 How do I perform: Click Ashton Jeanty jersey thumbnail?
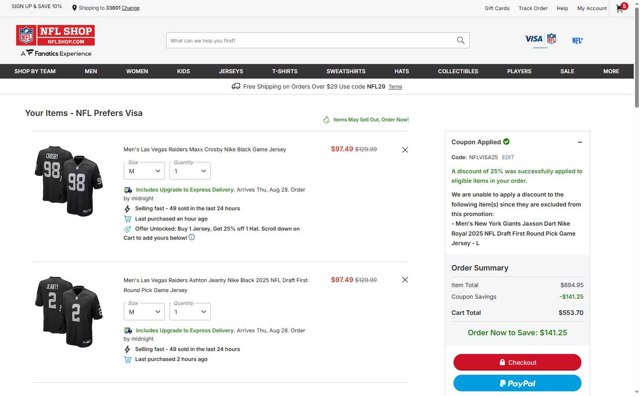click(x=69, y=312)
